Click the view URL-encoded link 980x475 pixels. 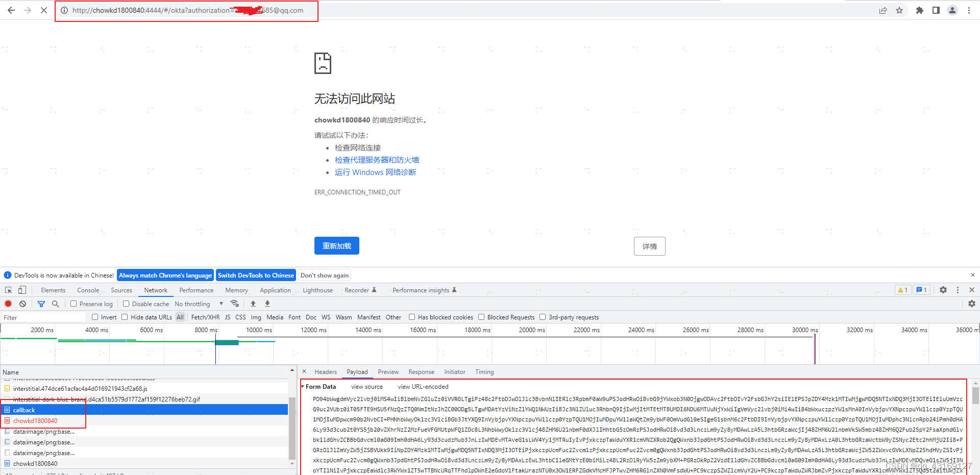(423, 387)
